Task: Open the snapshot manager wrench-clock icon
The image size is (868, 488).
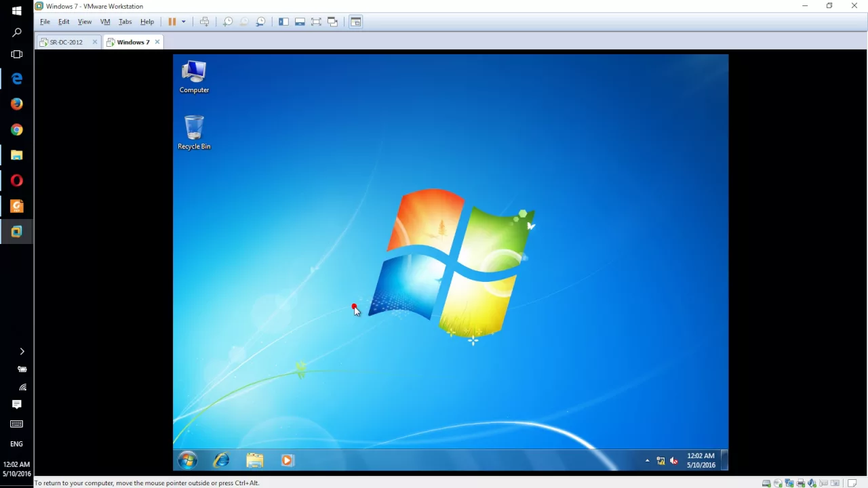Action: (260, 22)
